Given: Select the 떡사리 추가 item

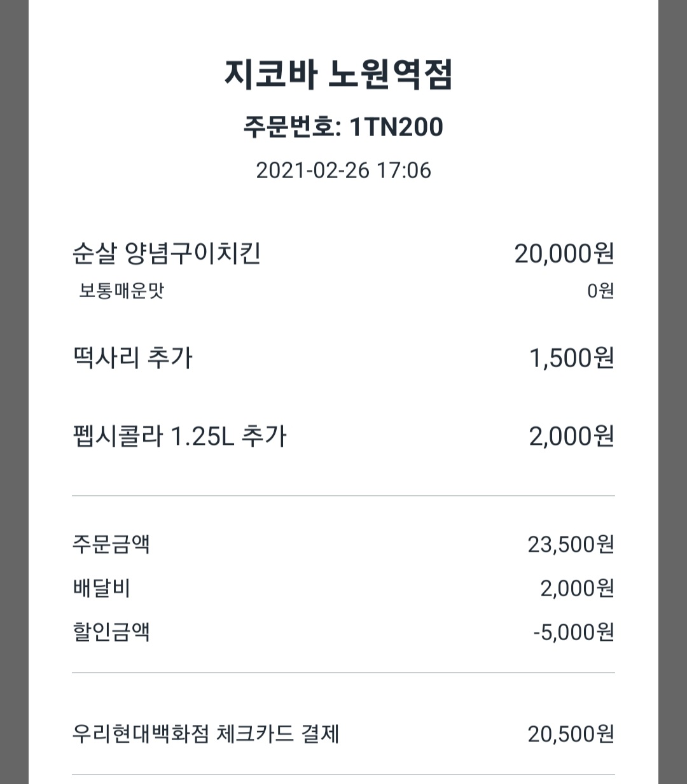Looking at the screenshot, I should pos(132,358).
